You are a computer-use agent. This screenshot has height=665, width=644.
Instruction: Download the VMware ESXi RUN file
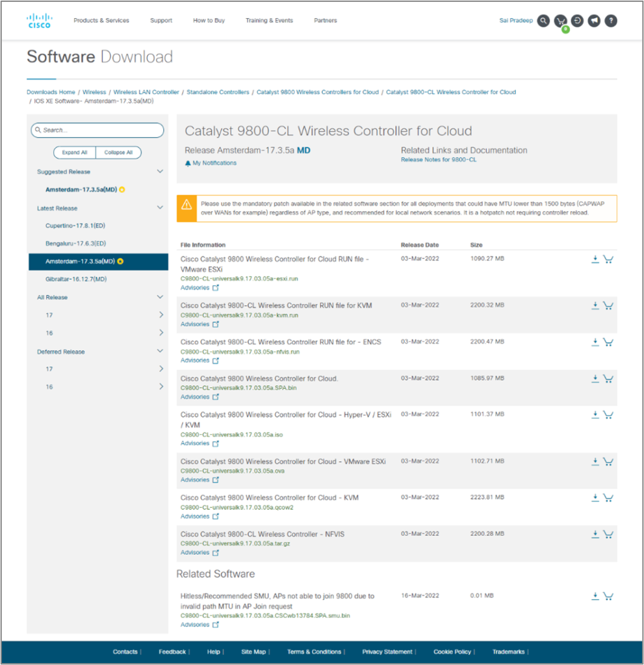[595, 259]
